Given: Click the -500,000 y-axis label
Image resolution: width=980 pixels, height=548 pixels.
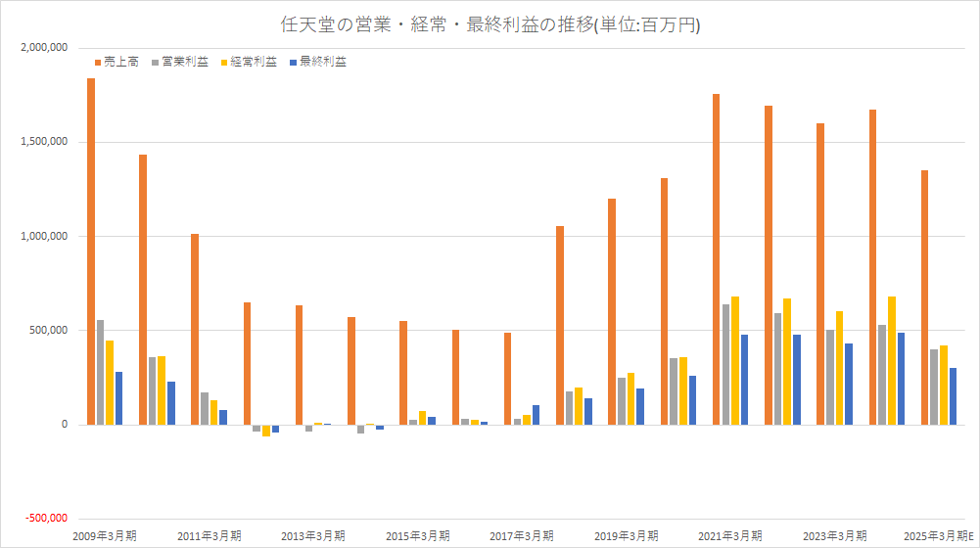Looking at the screenshot, I should tap(45, 519).
